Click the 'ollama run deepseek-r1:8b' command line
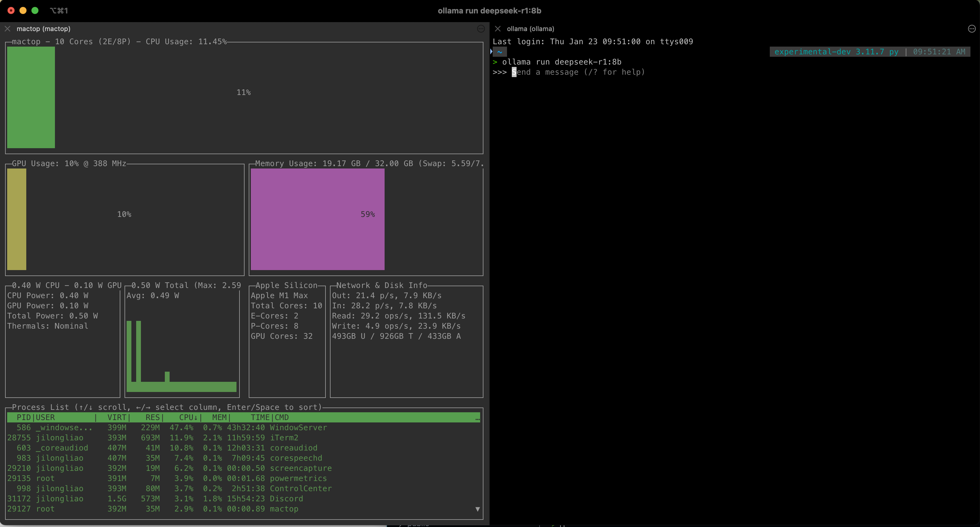The height and width of the screenshot is (527, 980). point(562,62)
